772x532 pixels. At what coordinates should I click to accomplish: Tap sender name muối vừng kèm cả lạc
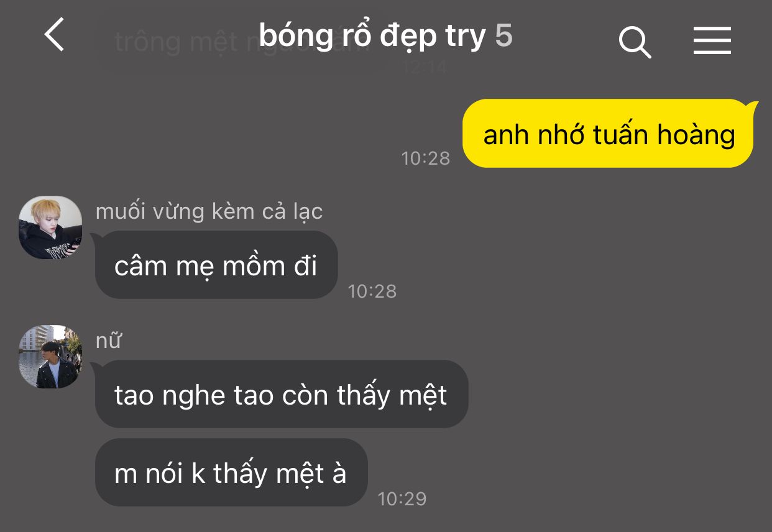tap(209, 212)
